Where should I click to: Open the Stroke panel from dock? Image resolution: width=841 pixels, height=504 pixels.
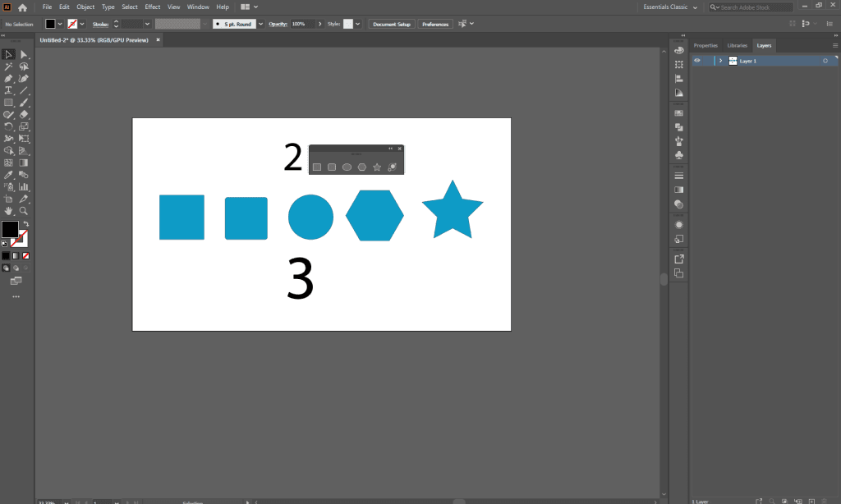[679, 176]
